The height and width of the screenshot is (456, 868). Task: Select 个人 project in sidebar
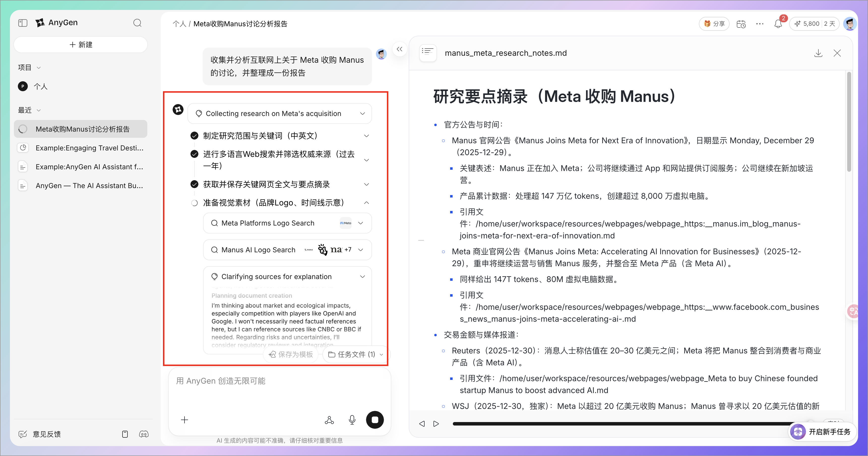(x=40, y=86)
